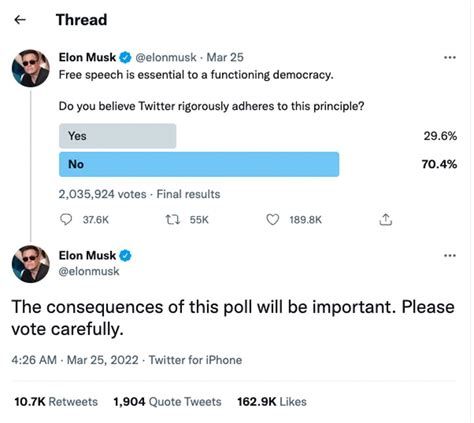Click the verified badge on first tweet
Image resolution: width=474 pixels, height=423 pixels.
(x=125, y=57)
